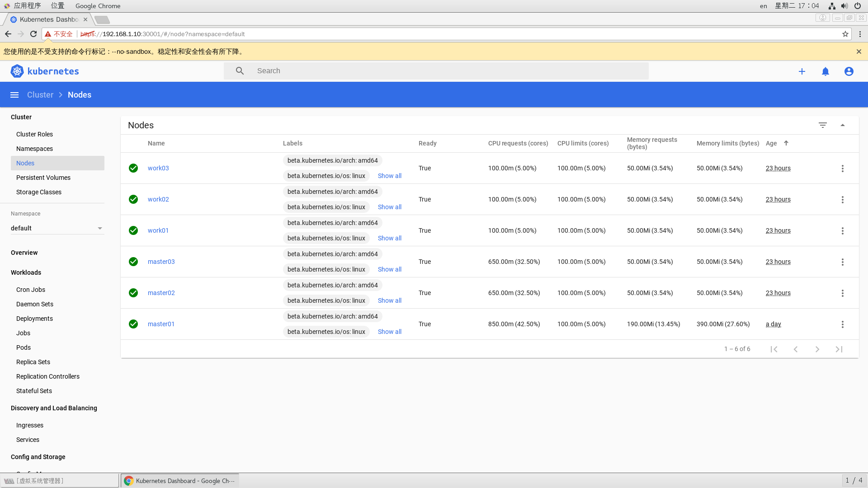
Task: Collapse the Nodes card
Action: tap(842, 125)
